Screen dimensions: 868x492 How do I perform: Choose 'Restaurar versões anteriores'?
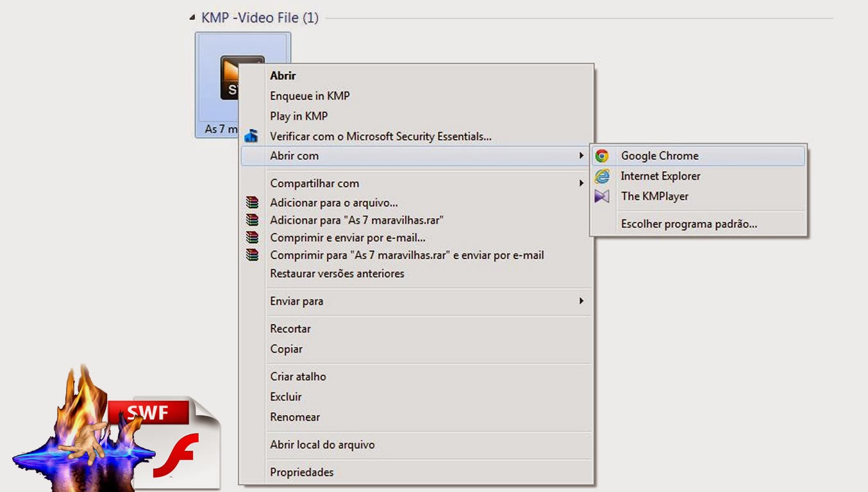coord(337,273)
